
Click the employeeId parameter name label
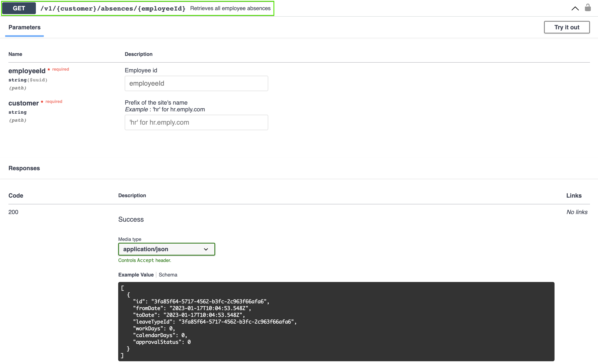click(27, 71)
